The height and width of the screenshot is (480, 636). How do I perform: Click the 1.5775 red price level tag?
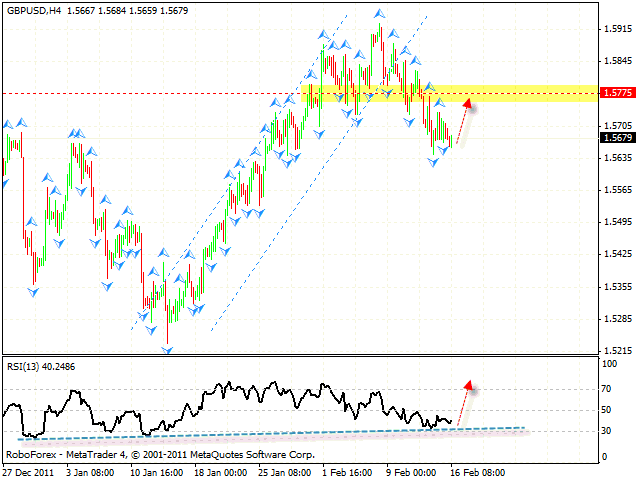coord(615,93)
